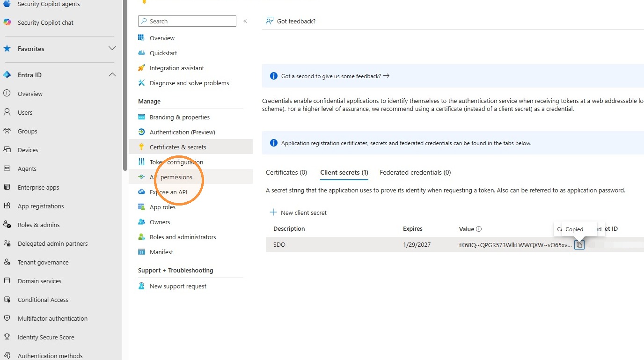Open the Federated credentials (0) tab

click(415, 172)
